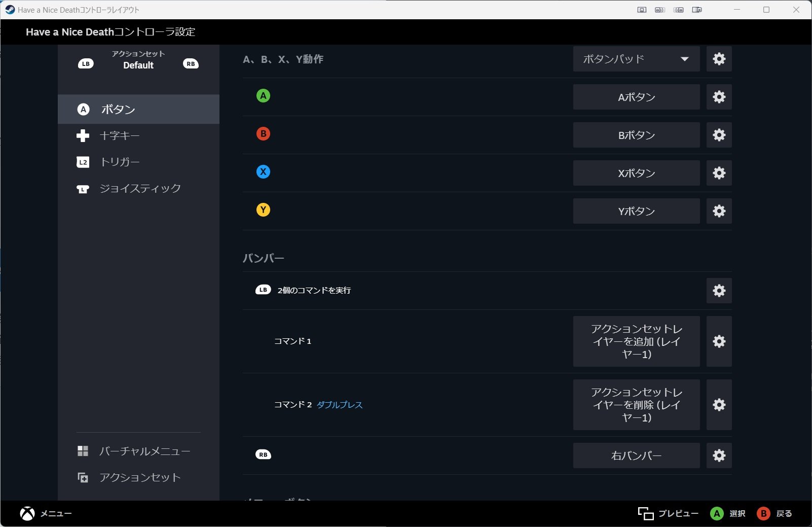Click the RB glyph in the bumper section
812x527 pixels.
(263, 455)
